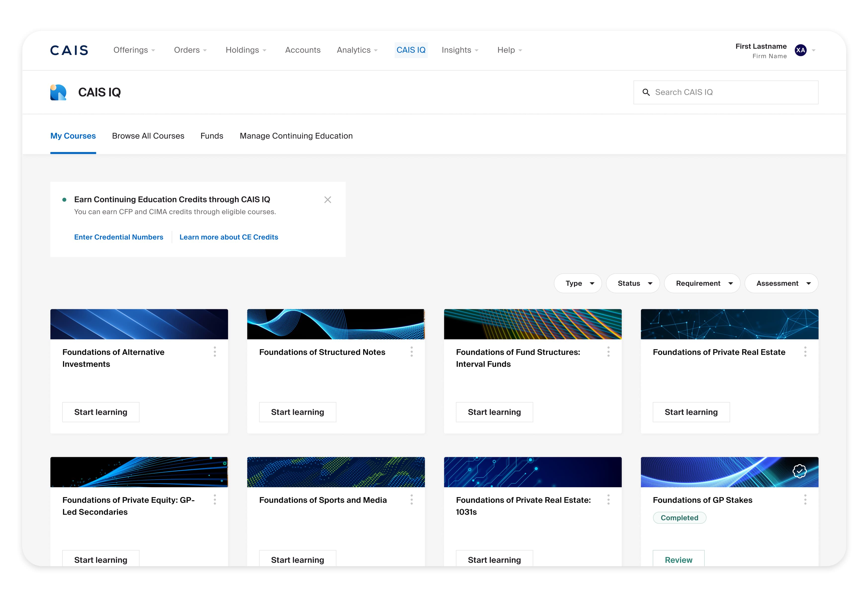
Task: Click the CAIS IQ page heading
Action: (99, 92)
